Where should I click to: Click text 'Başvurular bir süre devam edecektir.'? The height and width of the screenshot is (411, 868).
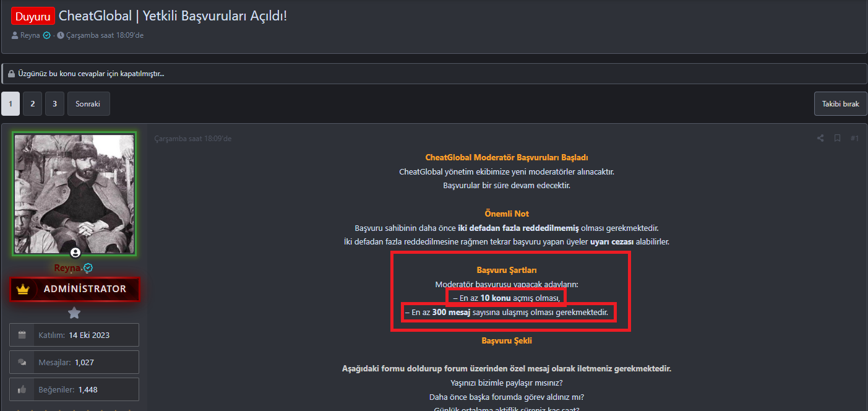507,185
